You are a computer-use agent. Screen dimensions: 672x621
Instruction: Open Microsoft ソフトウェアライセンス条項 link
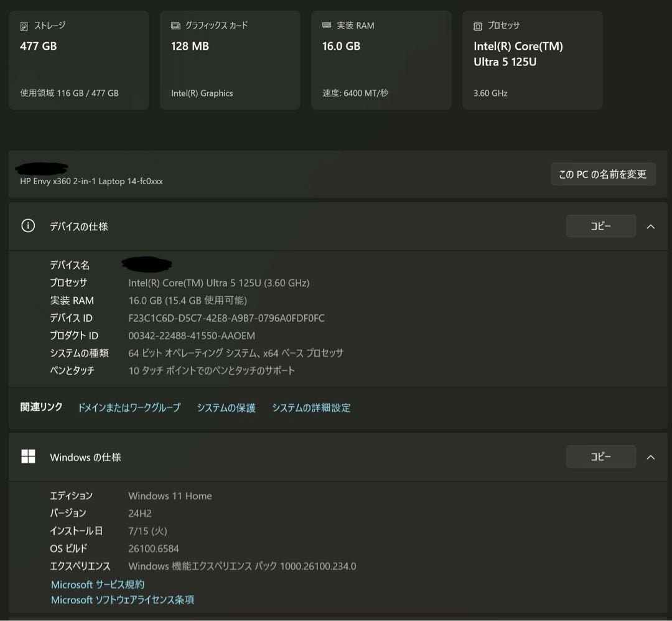click(123, 600)
